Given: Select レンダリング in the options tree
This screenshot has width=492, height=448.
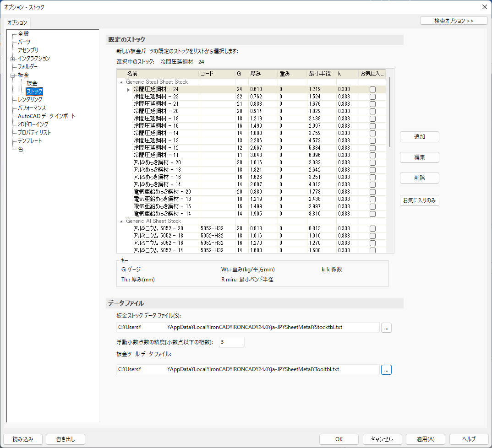Looking at the screenshot, I should point(30,99).
